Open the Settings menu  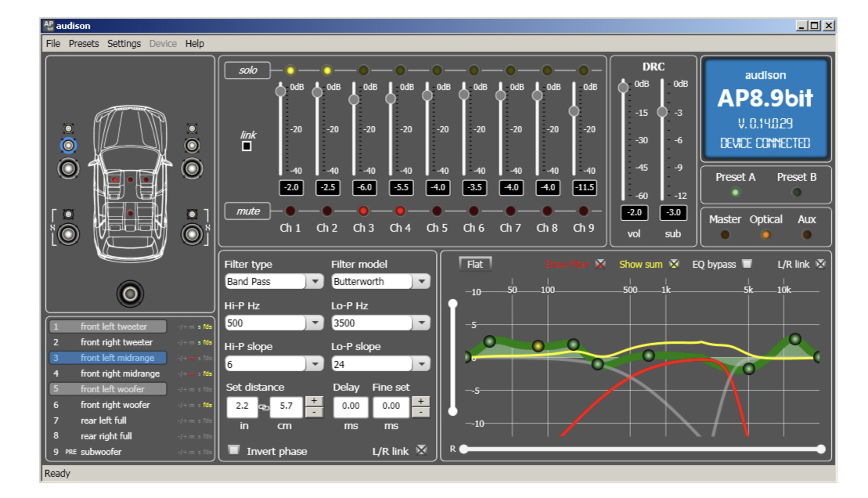(x=124, y=43)
